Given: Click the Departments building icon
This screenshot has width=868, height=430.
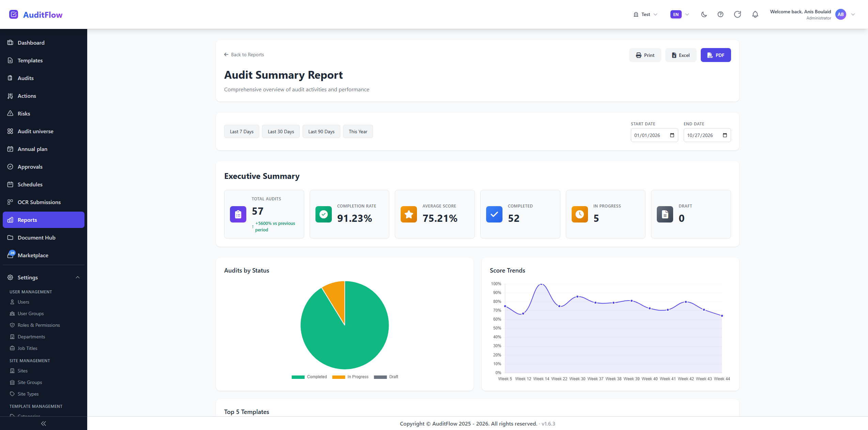Looking at the screenshot, I should click(12, 337).
